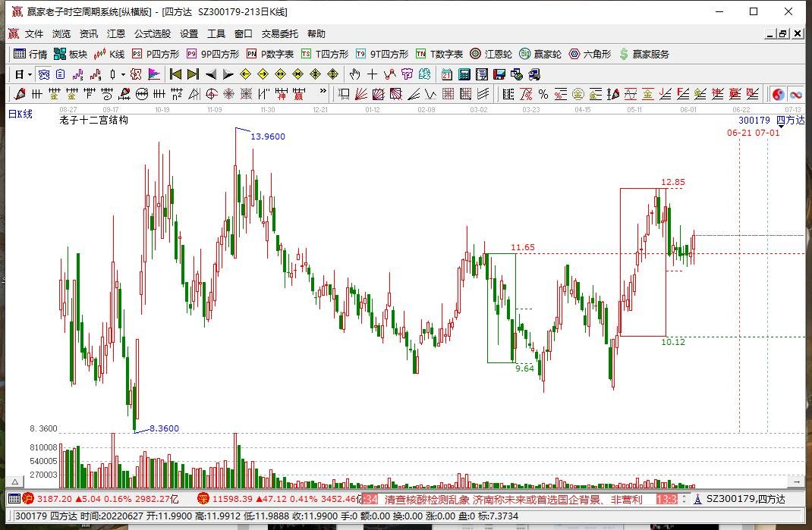This screenshot has width=812, height=530.
Task: Toggle the yin-yang taiji icon
Action: (778, 94)
